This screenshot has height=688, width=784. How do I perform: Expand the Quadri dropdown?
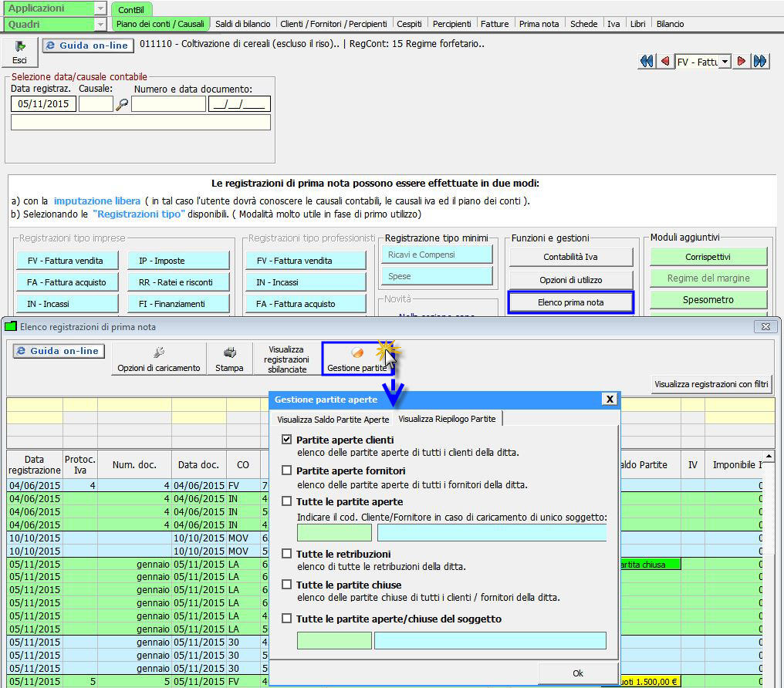coord(100,24)
